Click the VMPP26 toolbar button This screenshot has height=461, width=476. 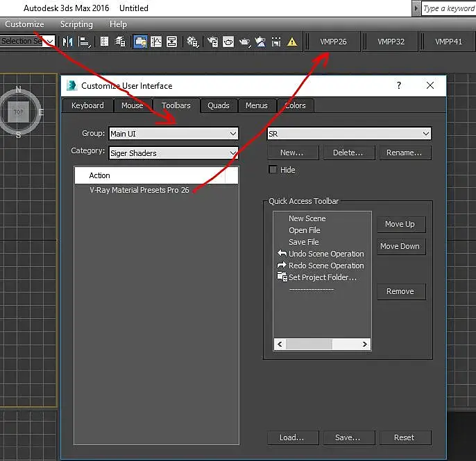333,42
